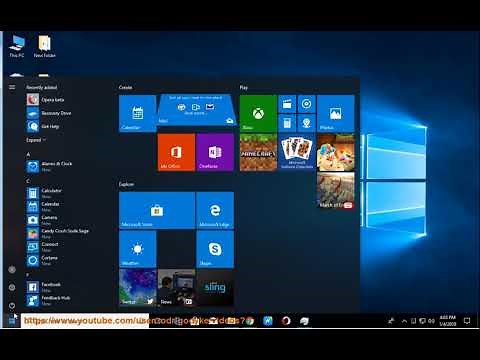
Task: Open the Movies & TV small tile
Action: (287, 104)
